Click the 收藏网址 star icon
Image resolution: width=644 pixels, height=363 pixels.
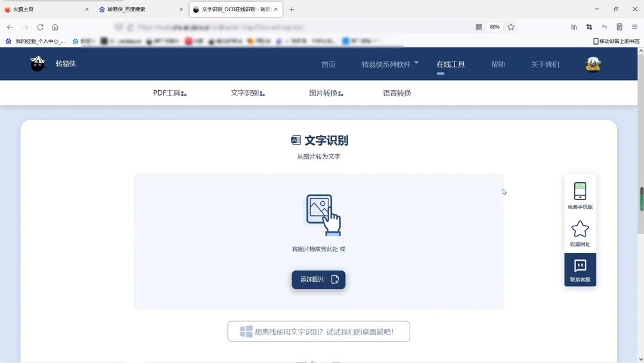point(580,230)
